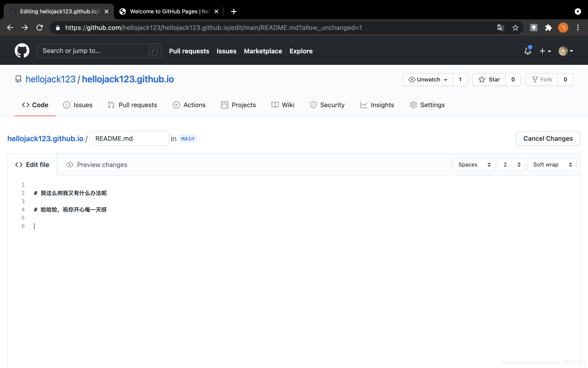Open hellojack123 owner profile link
The image size is (588, 368).
51,79
